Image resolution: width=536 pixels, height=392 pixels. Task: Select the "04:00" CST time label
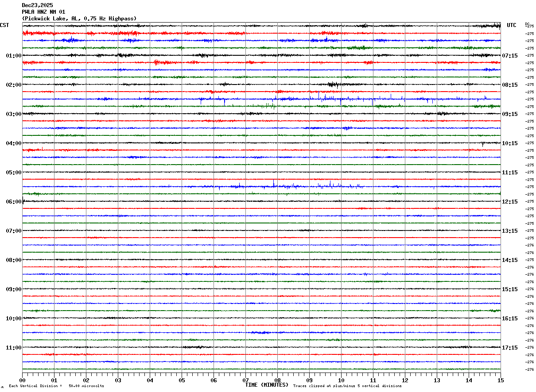(x=14, y=143)
